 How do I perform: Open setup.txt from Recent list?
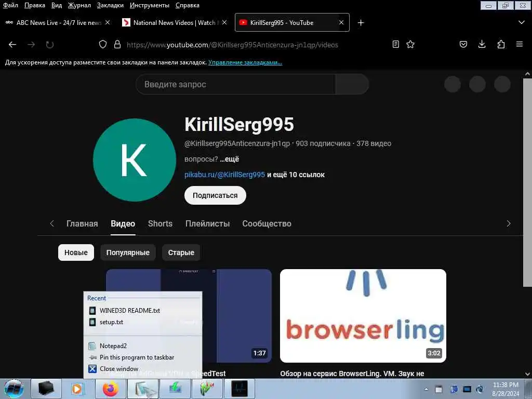[x=142, y=322]
